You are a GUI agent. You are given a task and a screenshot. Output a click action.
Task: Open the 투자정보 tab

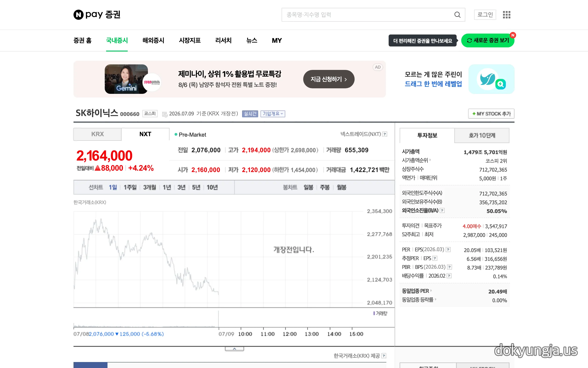(x=427, y=135)
